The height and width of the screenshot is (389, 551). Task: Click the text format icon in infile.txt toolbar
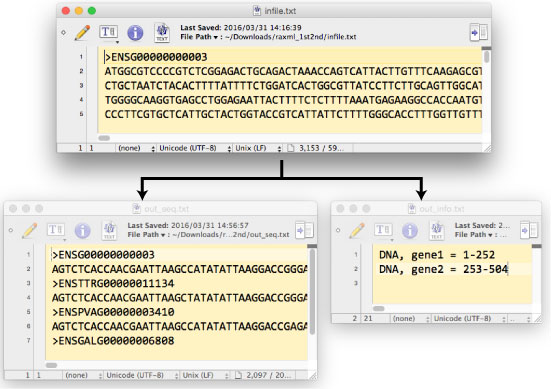(108, 33)
